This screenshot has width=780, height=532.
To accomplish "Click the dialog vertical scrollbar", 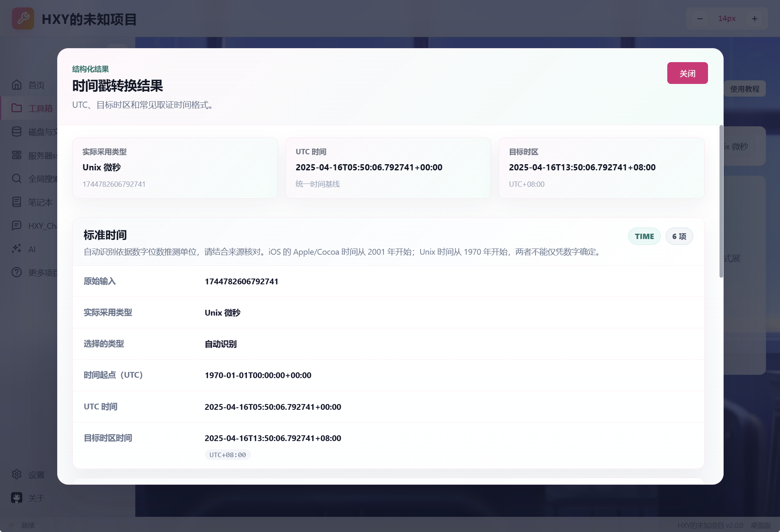I will pos(721,202).
